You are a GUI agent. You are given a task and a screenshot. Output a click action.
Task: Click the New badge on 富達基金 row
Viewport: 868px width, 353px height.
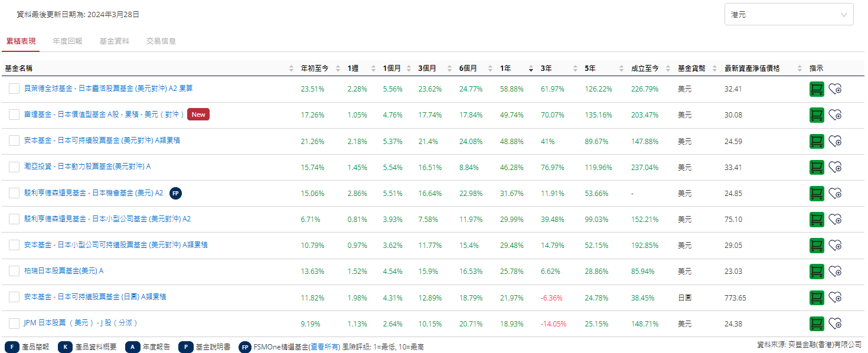pyautogui.click(x=198, y=114)
